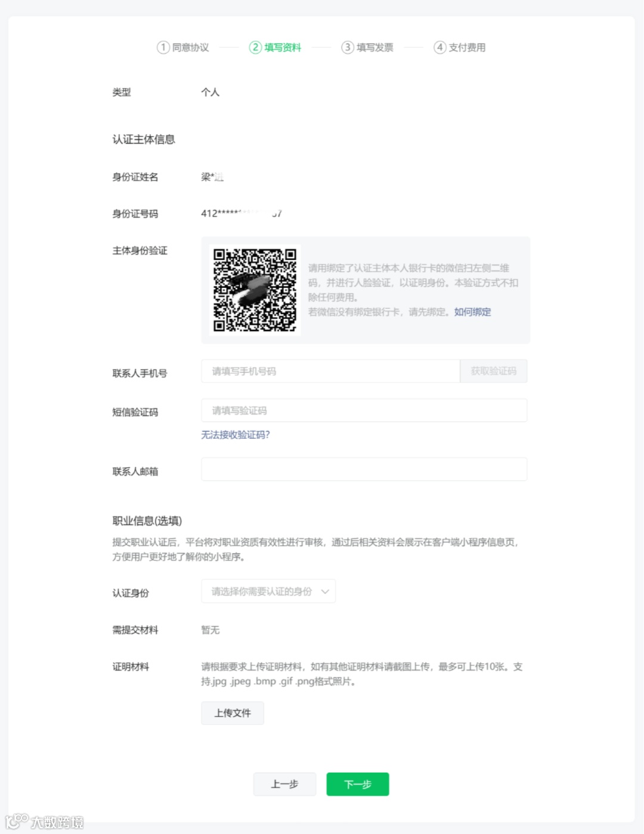Open 无法接收验证码? help link
The image size is (644, 834).
[x=236, y=435]
